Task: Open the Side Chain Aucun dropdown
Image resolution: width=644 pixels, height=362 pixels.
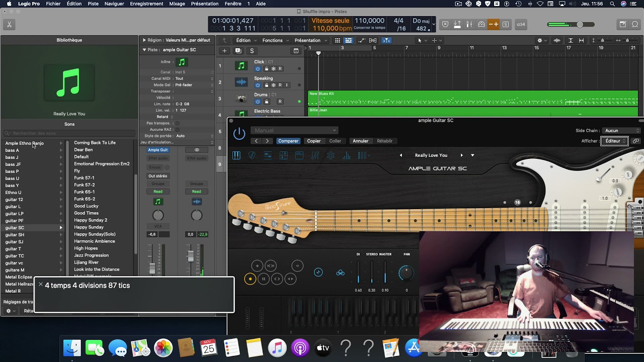Action: pos(621,131)
